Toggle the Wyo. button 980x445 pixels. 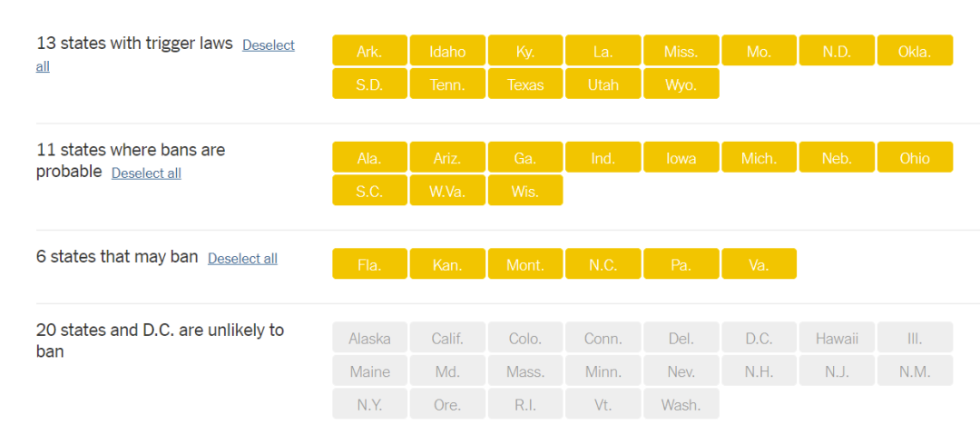click(681, 84)
